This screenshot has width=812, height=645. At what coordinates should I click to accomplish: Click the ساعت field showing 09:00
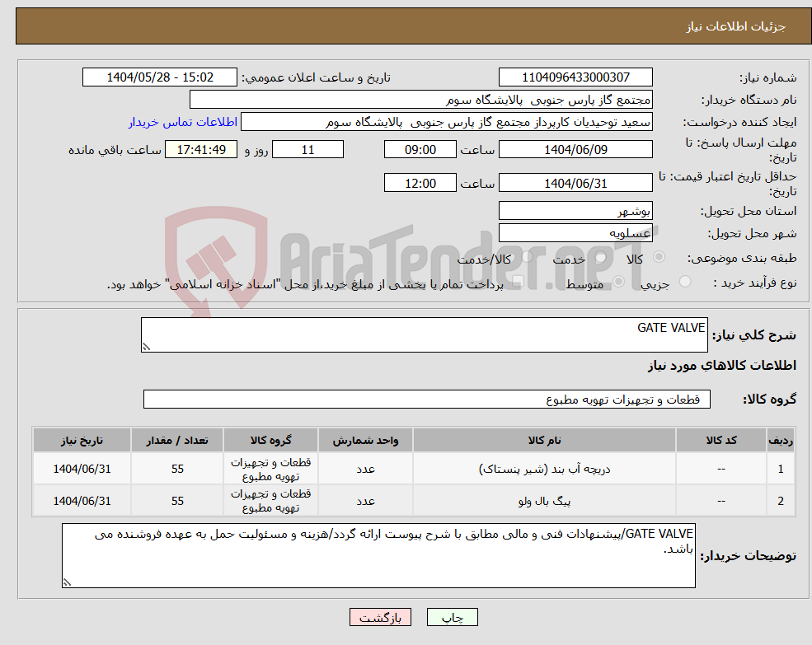[x=419, y=149]
